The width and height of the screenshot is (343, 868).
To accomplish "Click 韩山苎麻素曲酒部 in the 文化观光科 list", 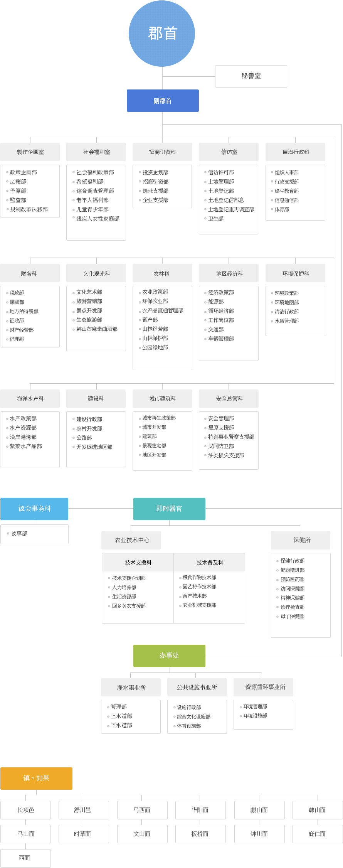I will click(x=97, y=329).
